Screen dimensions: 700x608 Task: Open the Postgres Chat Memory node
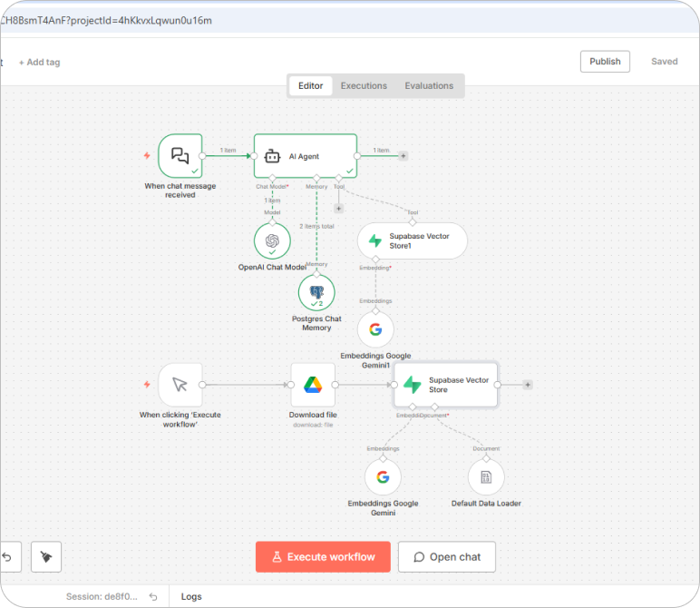[316, 292]
